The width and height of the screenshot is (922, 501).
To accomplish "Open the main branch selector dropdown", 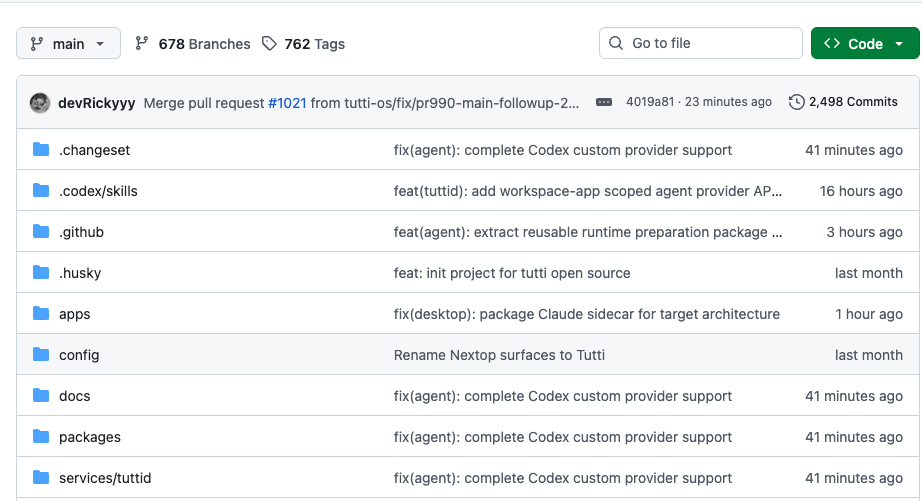I will [68, 44].
